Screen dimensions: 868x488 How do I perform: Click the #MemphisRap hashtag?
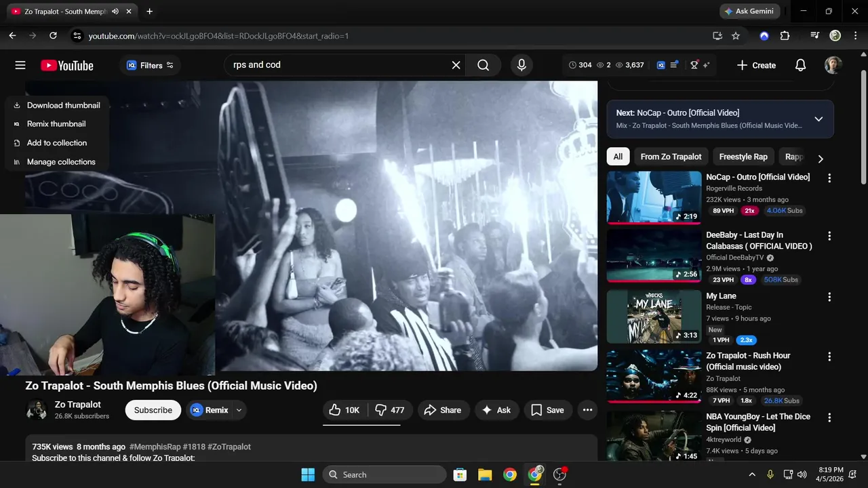[x=155, y=447]
